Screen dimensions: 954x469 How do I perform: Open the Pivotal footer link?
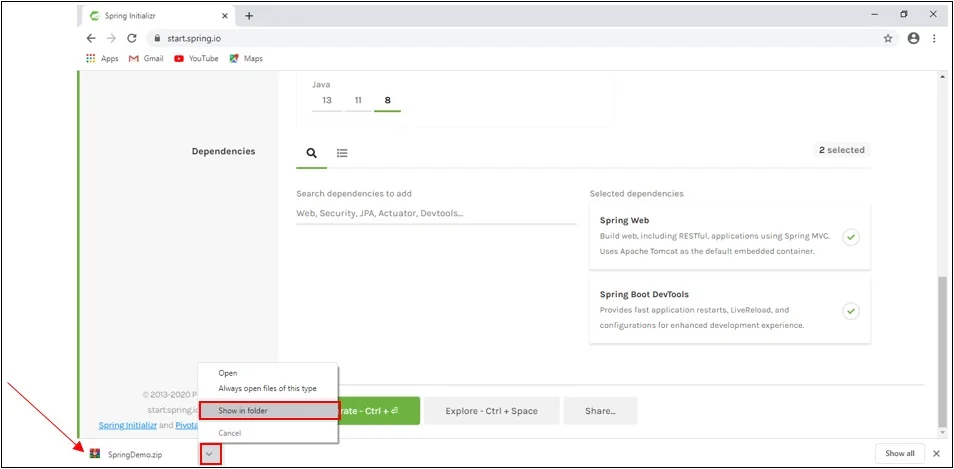pyautogui.click(x=187, y=425)
